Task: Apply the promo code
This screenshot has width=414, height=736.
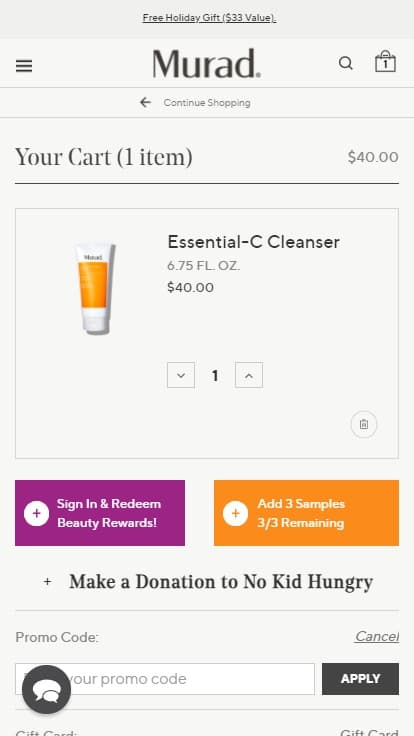Action: coord(360,679)
